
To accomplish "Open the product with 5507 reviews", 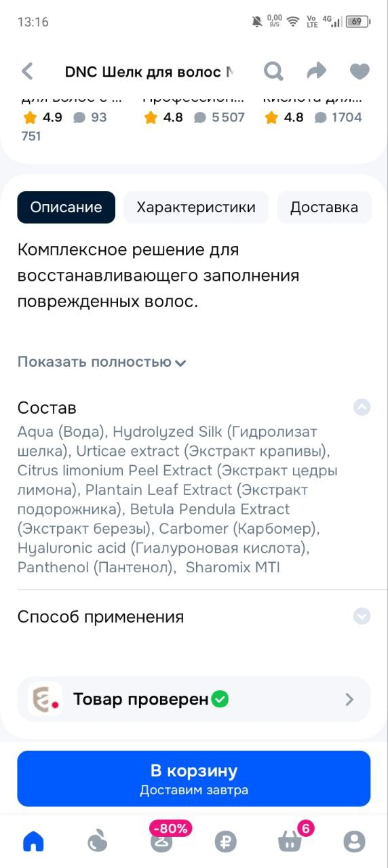I will pos(194,117).
